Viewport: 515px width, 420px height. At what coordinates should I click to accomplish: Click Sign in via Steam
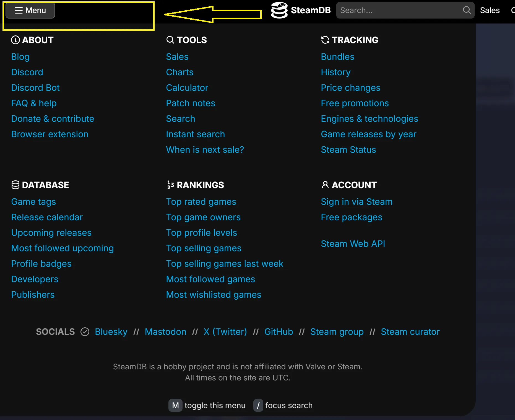(357, 202)
